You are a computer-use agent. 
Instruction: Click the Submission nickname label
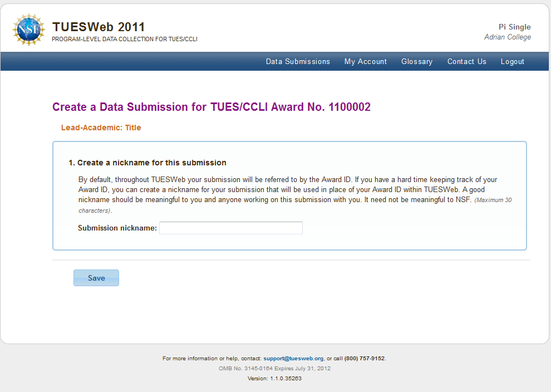pos(117,228)
